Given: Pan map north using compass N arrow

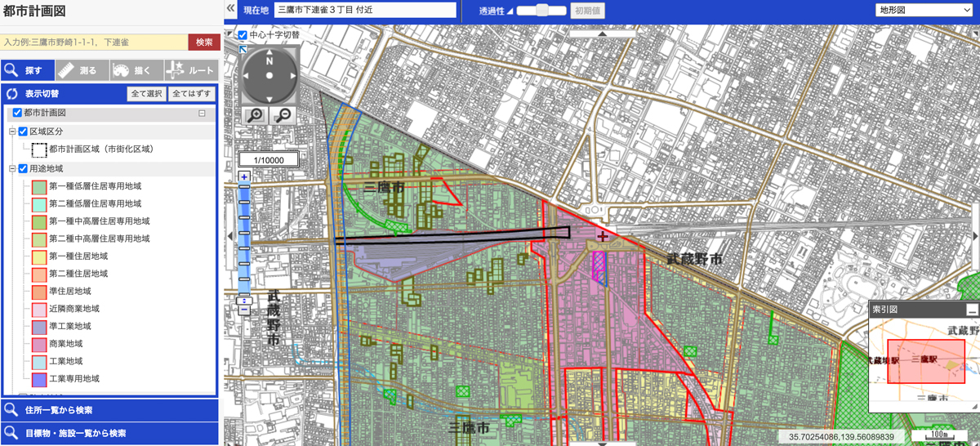Looking at the screenshot, I should tap(269, 61).
